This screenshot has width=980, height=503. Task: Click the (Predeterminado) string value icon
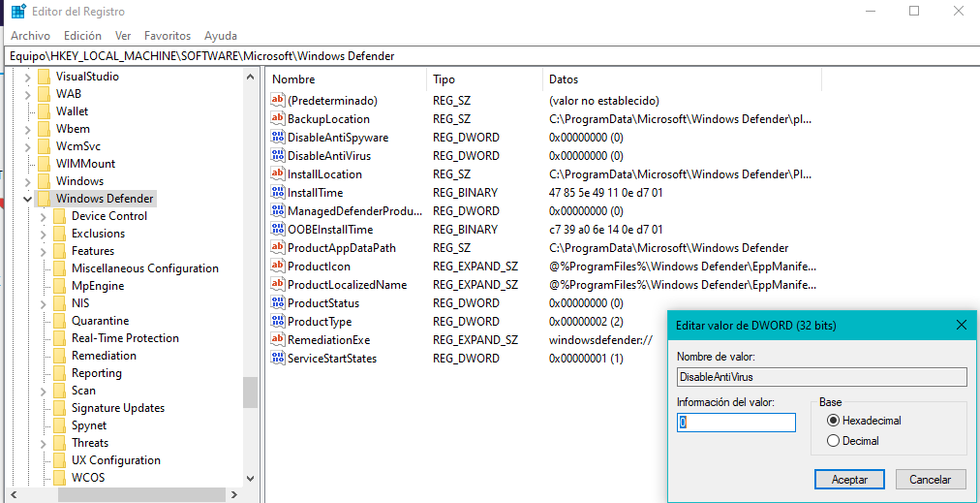point(278,100)
